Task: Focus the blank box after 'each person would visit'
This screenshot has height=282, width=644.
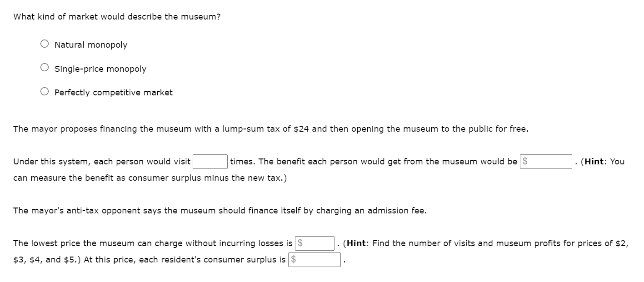Action: tap(210, 161)
